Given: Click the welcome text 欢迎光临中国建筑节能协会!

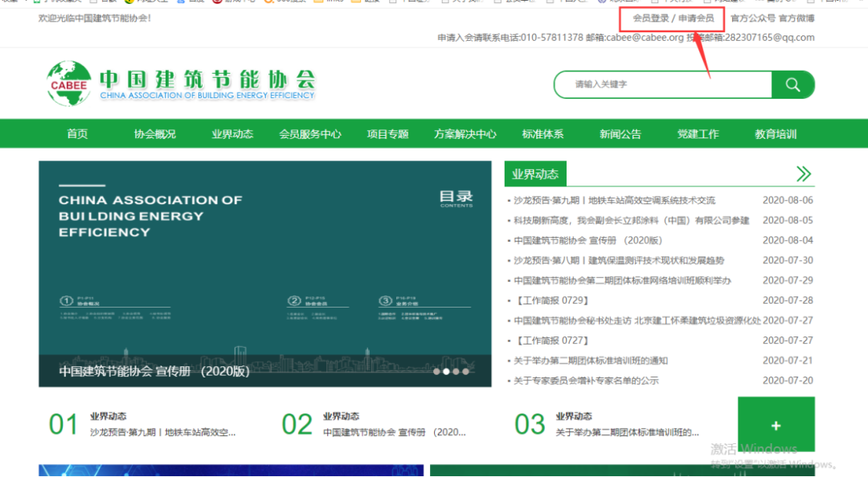Looking at the screenshot, I should pos(95,18).
